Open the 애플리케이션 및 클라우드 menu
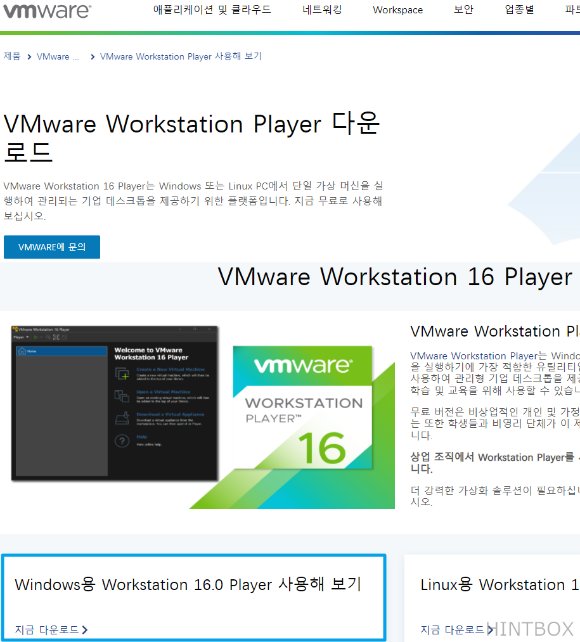 (212, 10)
